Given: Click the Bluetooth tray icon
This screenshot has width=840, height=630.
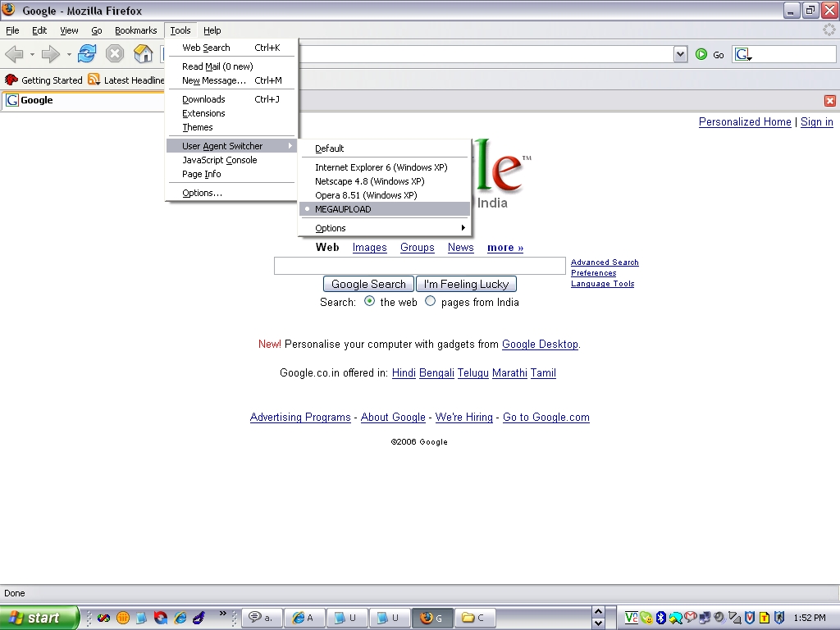Looking at the screenshot, I should 660,618.
